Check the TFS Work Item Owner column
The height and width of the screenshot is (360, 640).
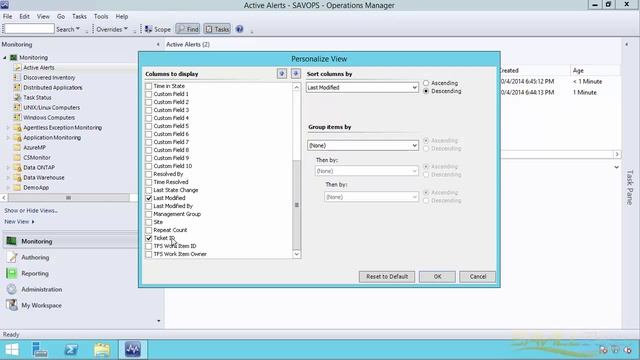click(x=149, y=254)
